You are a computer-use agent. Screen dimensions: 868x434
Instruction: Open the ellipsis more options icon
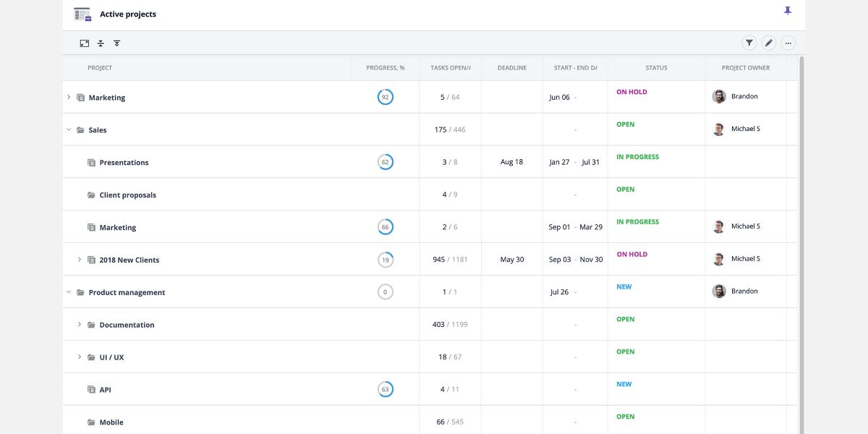click(788, 43)
